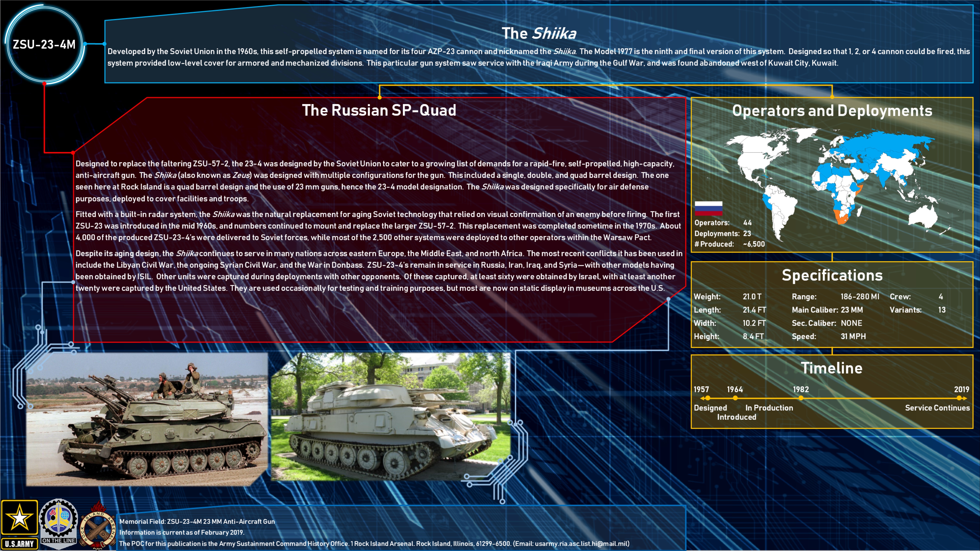The width and height of the screenshot is (980, 551).
Task: Click the Crew value '4'
Action: 941,297
